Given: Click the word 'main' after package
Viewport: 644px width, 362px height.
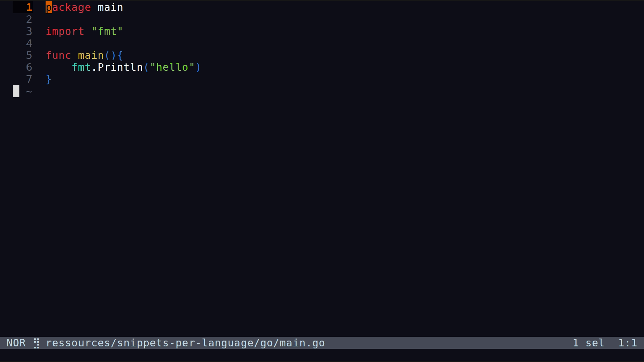Looking at the screenshot, I should (x=110, y=7).
